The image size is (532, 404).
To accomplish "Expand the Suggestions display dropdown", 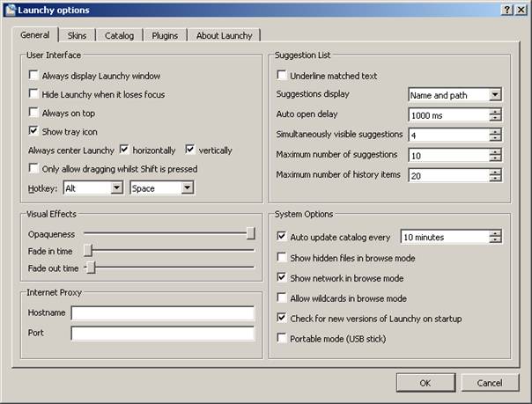I will pyautogui.click(x=495, y=94).
